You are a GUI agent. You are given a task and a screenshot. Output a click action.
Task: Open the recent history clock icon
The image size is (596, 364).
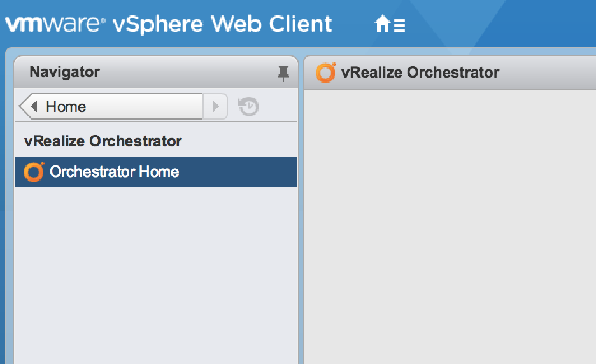tap(248, 106)
